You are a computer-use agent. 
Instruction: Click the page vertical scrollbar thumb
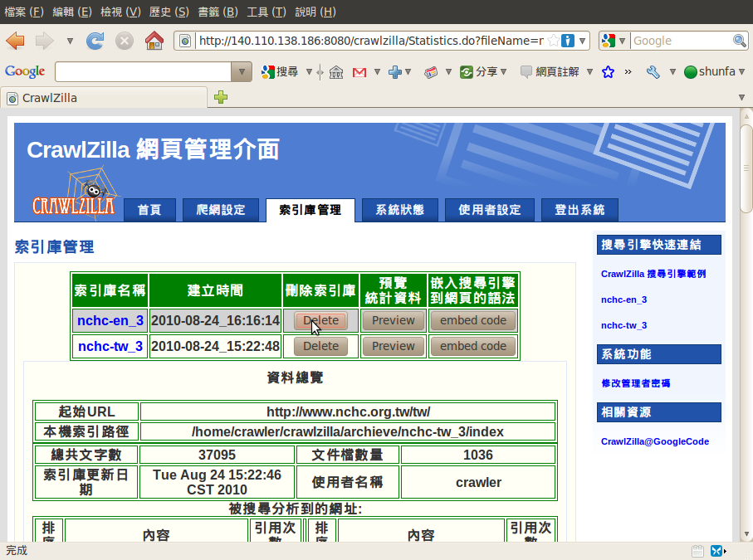pyautogui.click(x=746, y=168)
